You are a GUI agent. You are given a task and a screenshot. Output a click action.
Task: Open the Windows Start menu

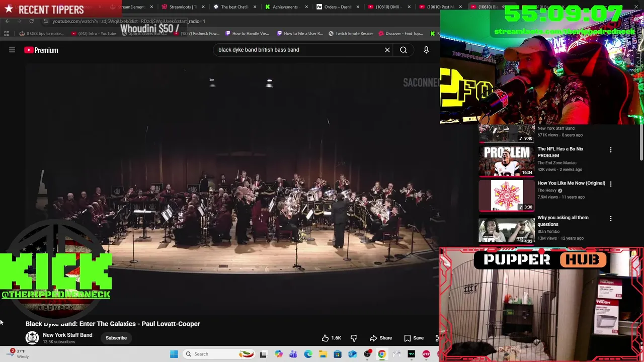(x=174, y=354)
